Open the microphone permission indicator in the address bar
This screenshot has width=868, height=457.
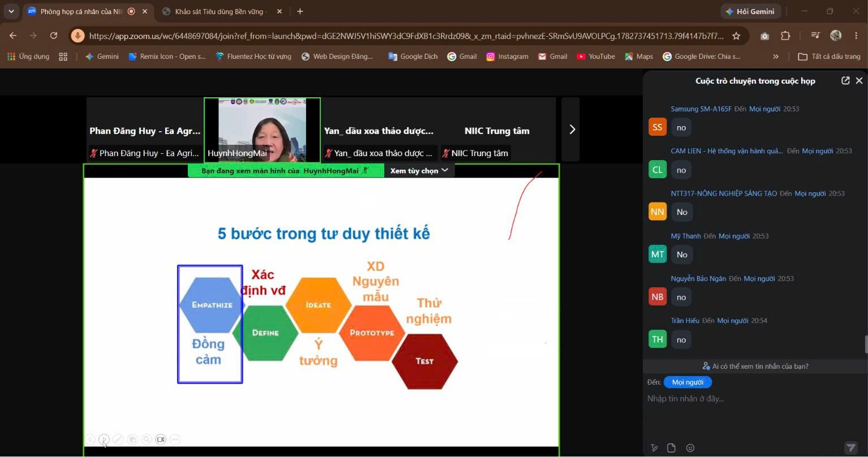(78, 36)
